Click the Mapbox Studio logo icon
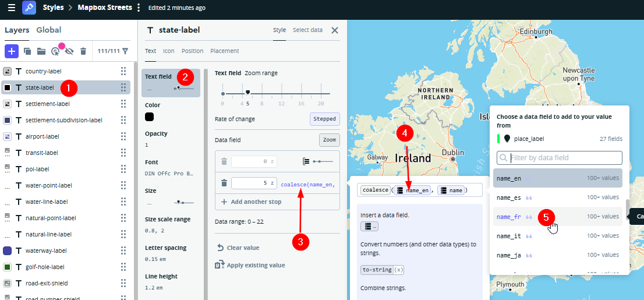The width and height of the screenshot is (644, 300). coord(29,8)
